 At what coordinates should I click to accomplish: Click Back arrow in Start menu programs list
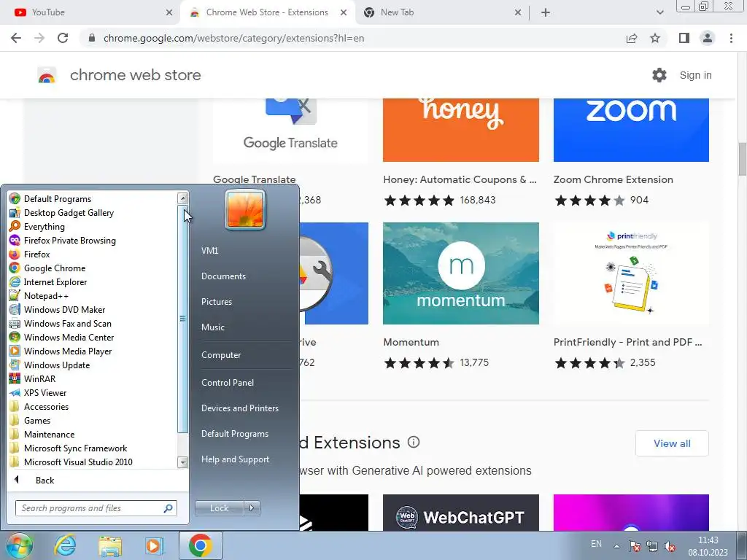17,480
